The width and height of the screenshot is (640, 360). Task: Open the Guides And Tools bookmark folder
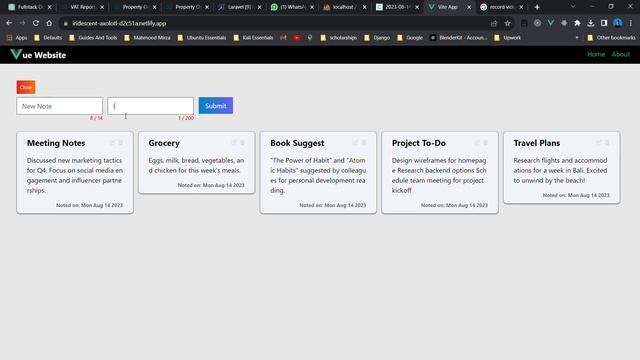pyautogui.click(x=93, y=38)
